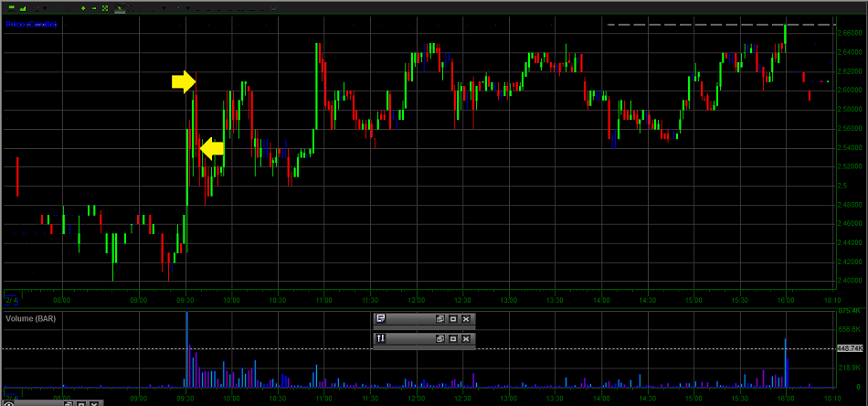The width and height of the screenshot is (868, 406).
Task: Click the 15:30 label on volume time axis
Action: point(739,397)
